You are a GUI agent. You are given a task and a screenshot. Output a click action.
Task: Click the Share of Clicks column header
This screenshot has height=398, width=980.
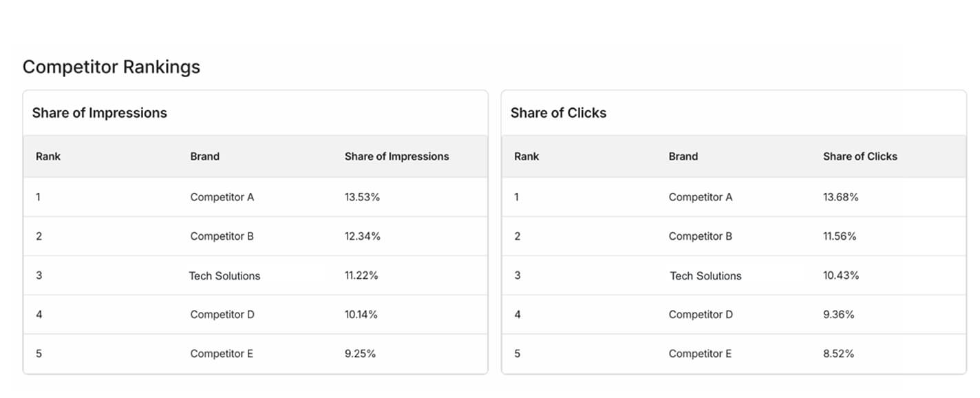click(x=860, y=156)
